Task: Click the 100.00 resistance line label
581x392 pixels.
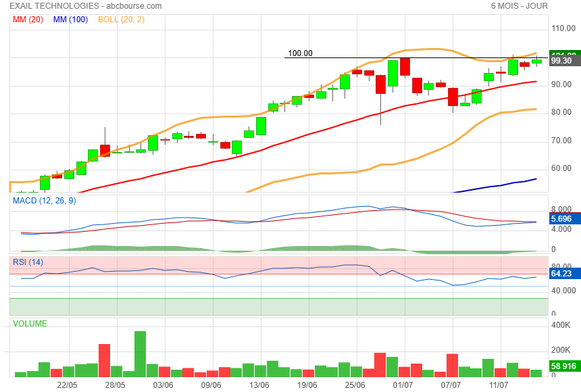Action: click(300, 53)
